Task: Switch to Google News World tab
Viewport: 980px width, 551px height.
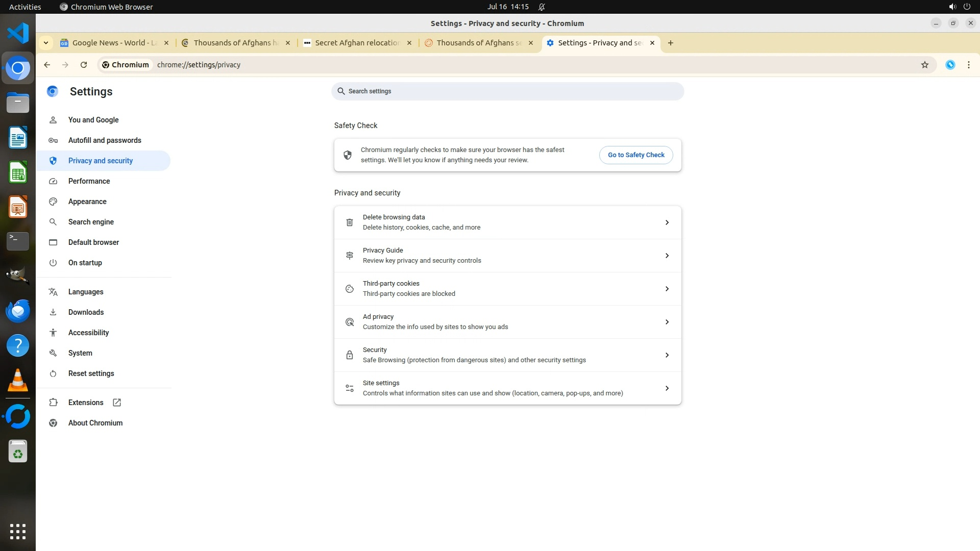Action: [x=114, y=43]
